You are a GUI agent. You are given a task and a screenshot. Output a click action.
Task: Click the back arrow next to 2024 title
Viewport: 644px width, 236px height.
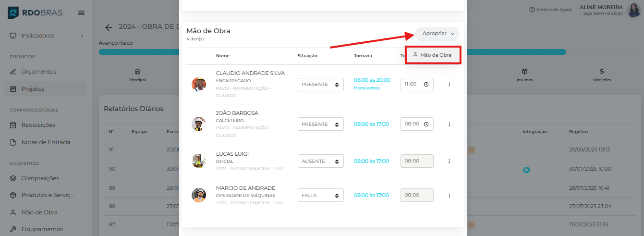tap(109, 27)
